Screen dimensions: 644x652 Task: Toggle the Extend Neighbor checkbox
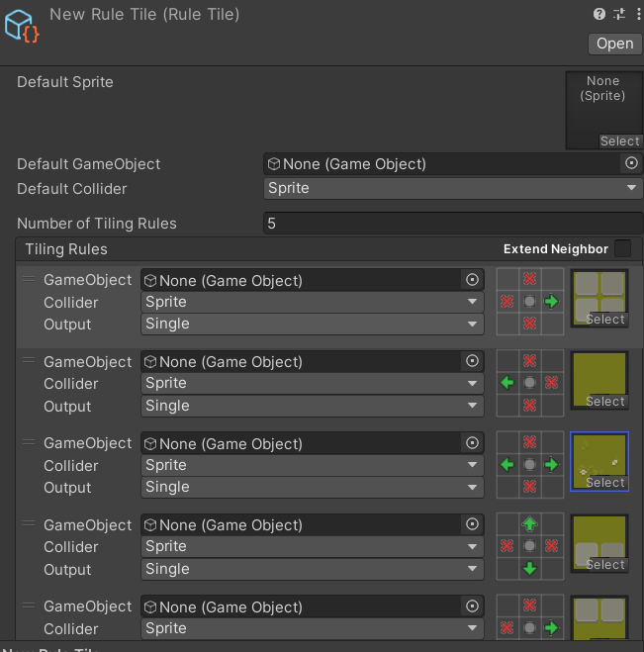[622, 248]
